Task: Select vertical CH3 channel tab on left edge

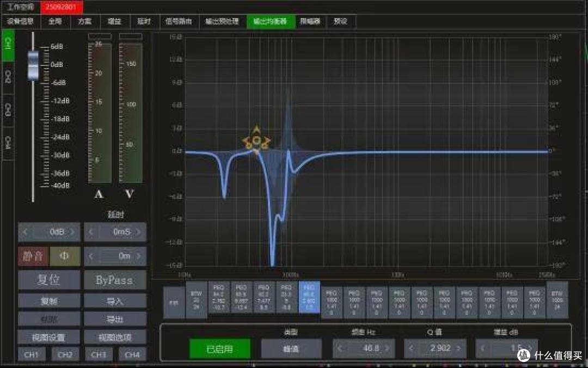Action: (8, 109)
